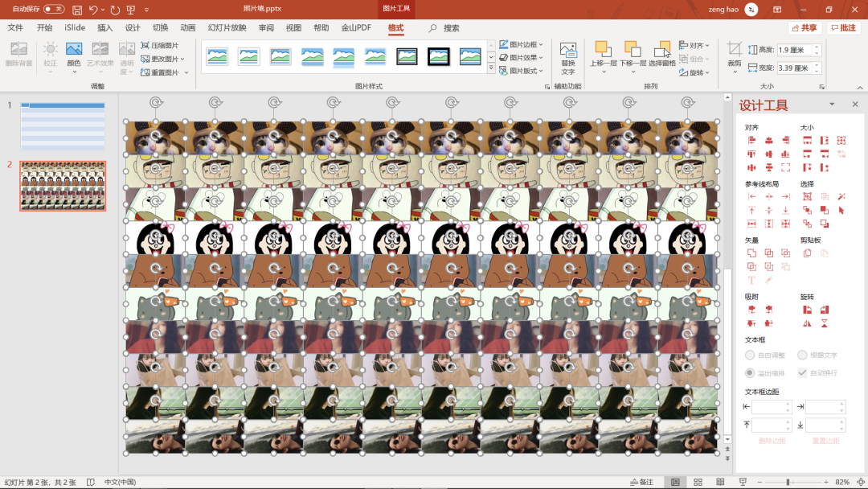Click 替换文字 alt text button
Viewport: 868px width, 489px height.
tap(568, 58)
